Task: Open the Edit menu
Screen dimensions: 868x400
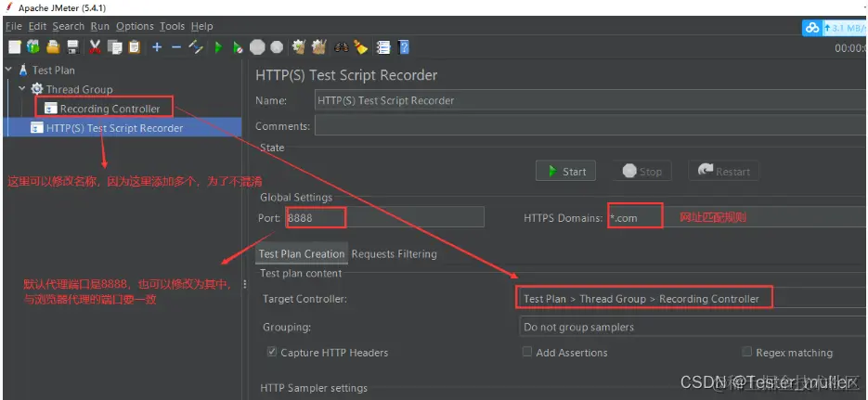Action: coord(38,26)
